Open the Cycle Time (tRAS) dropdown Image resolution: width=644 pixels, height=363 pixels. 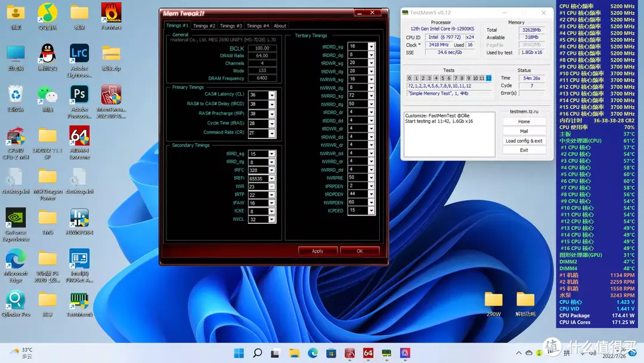(x=271, y=124)
